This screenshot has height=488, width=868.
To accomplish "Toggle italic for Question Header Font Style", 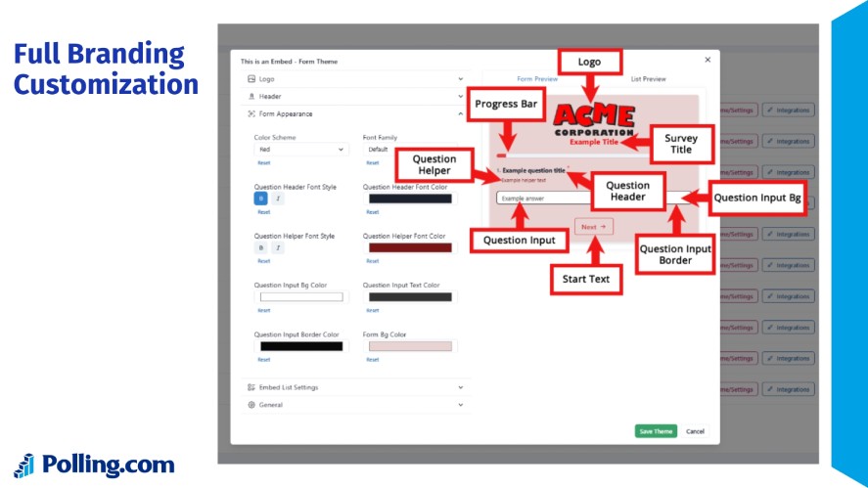I will point(278,199).
